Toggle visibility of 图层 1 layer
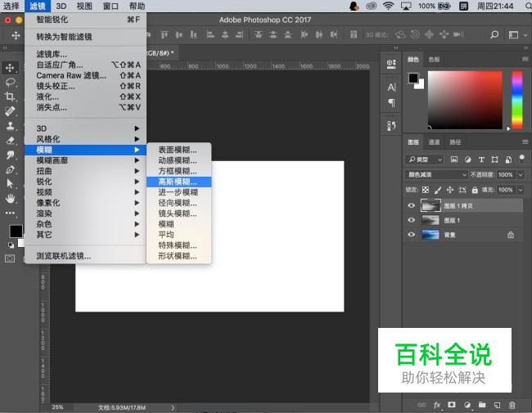 (412, 220)
